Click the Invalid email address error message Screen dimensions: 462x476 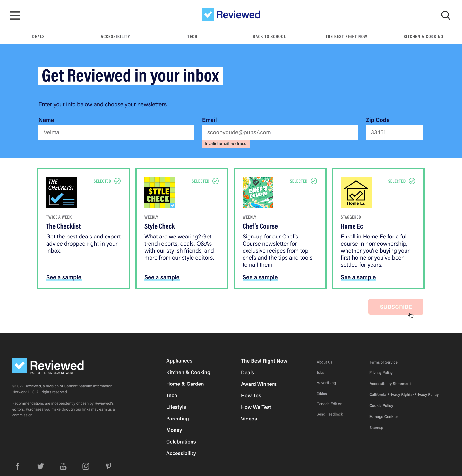point(226,143)
